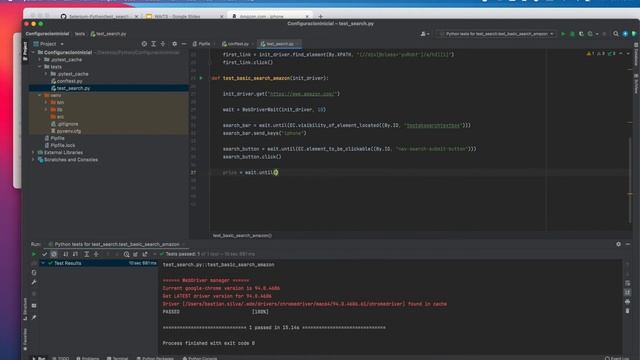Open the Problems tool window tab
This screenshot has width=640, height=360.
pyautogui.click(x=88, y=358)
